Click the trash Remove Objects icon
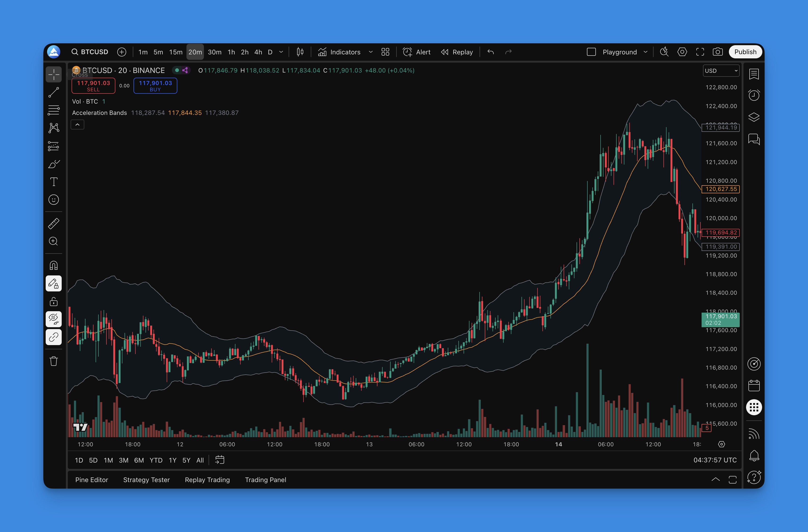Viewport: 808px width, 532px height. pyautogui.click(x=54, y=361)
